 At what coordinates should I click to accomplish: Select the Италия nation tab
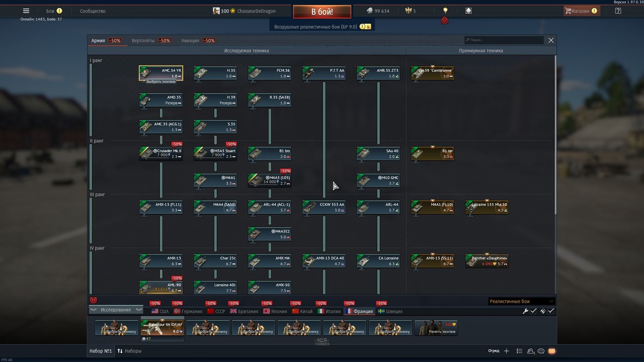point(329,311)
